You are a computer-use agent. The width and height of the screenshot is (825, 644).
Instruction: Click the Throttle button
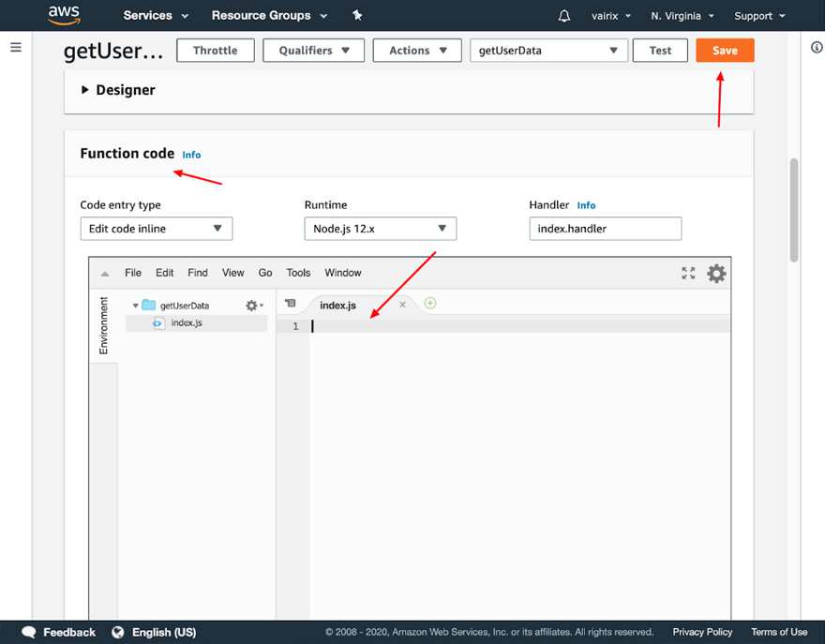pyautogui.click(x=216, y=51)
